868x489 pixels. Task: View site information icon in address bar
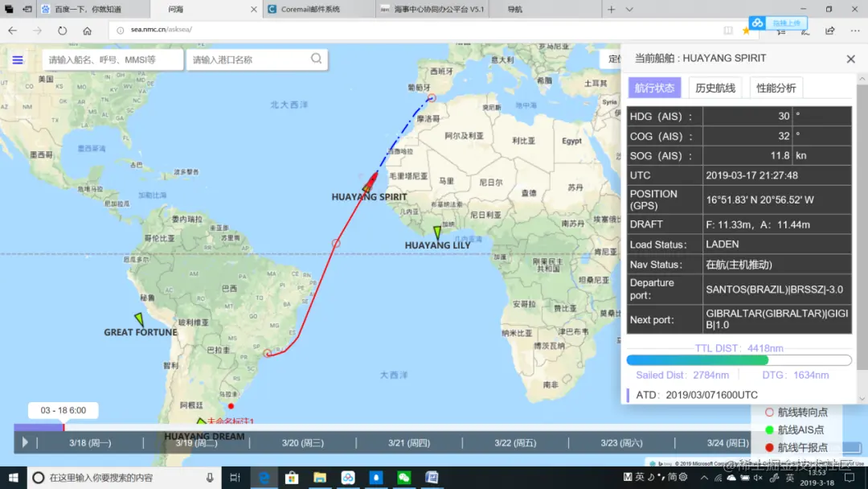[x=120, y=30]
